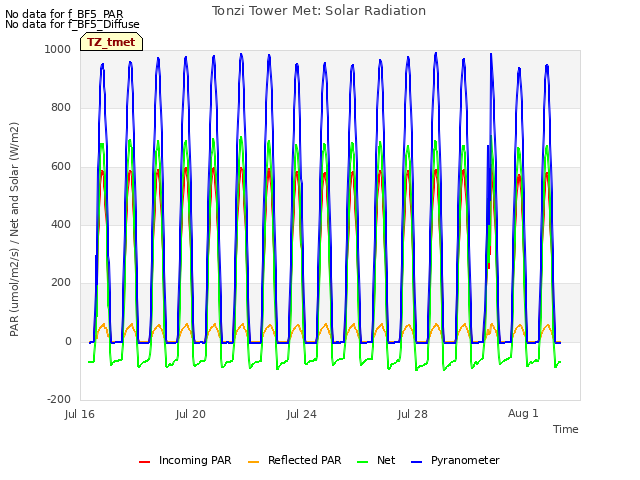
Task: Click the -200 y-axis tick label
Action: pyautogui.click(x=59, y=399)
